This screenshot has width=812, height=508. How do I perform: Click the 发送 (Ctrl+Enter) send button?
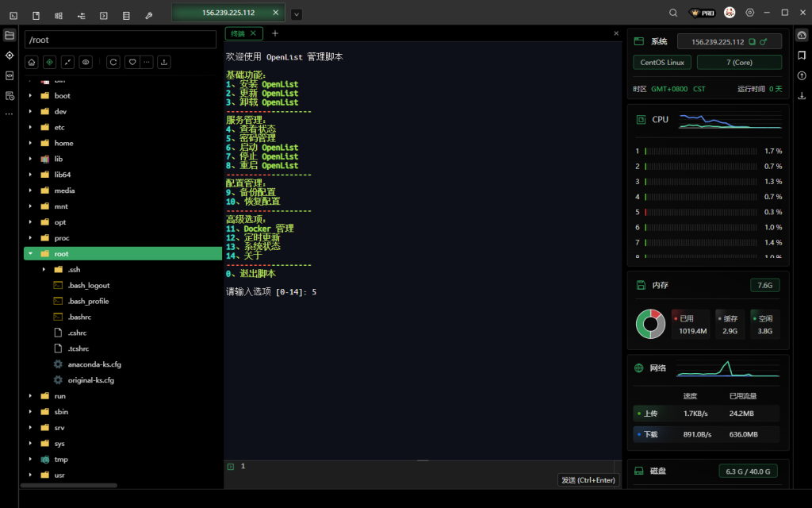(588, 479)
